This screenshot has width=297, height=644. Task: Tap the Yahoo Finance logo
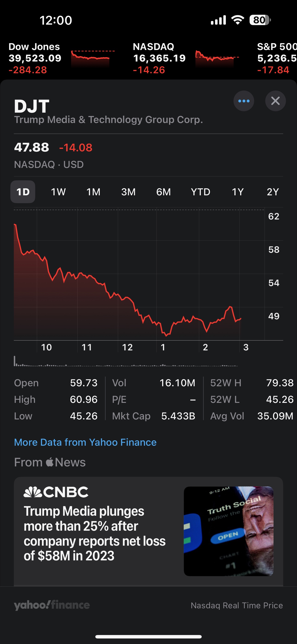(52, 605)
